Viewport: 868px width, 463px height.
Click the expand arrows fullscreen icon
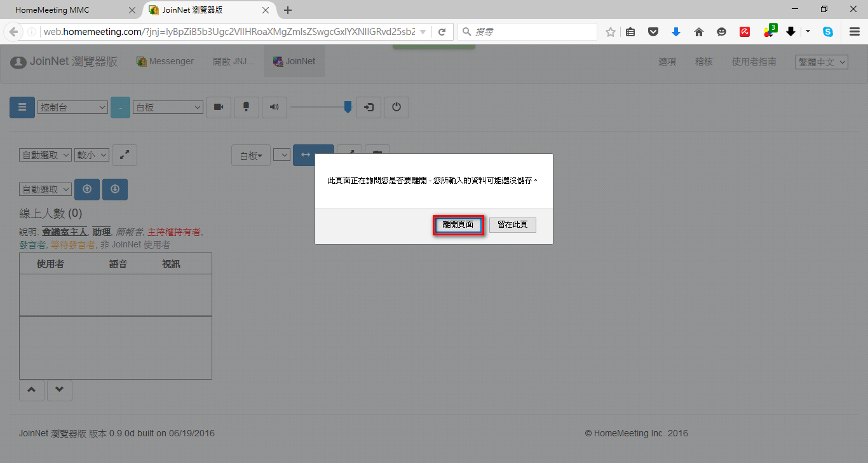click(x=125, y=155)
